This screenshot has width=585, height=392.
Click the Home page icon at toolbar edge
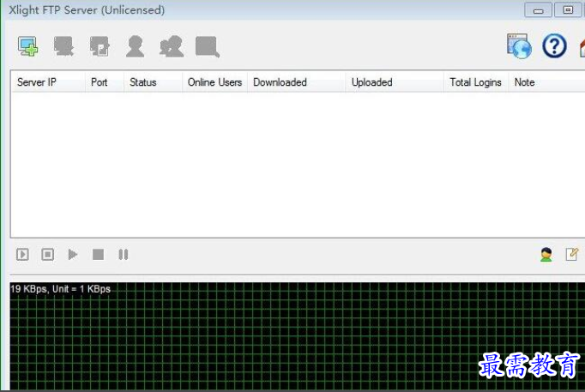pyautogui.click(x=582, y=48)
